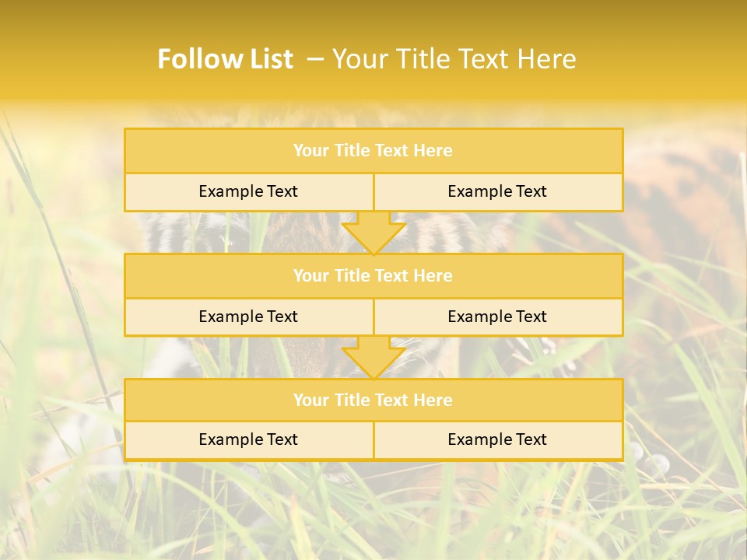Viewport: 747px width, 560px height.
Task: Click the top box's title bar
Action: click(373, 151)
